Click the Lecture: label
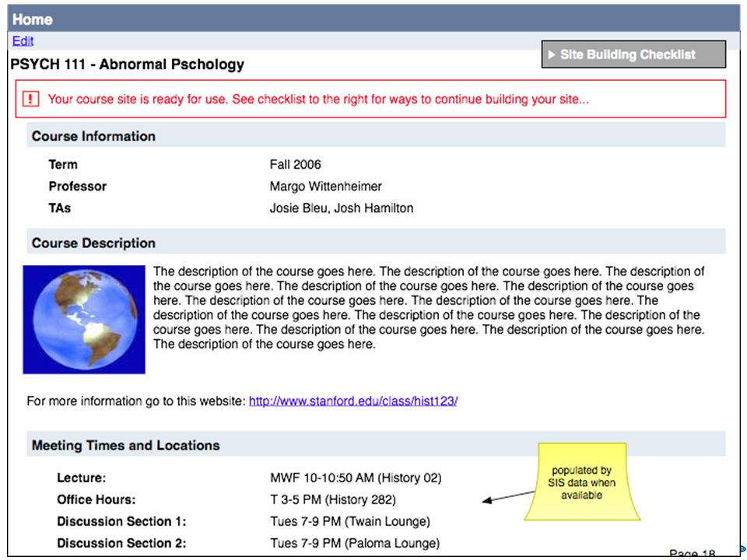The width and height of the screenshot is (747, 560). click(82, 478)
